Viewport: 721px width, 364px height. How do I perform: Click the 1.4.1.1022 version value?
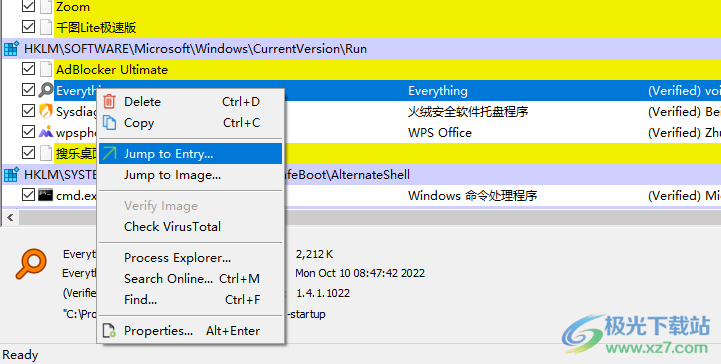[323, 293]
